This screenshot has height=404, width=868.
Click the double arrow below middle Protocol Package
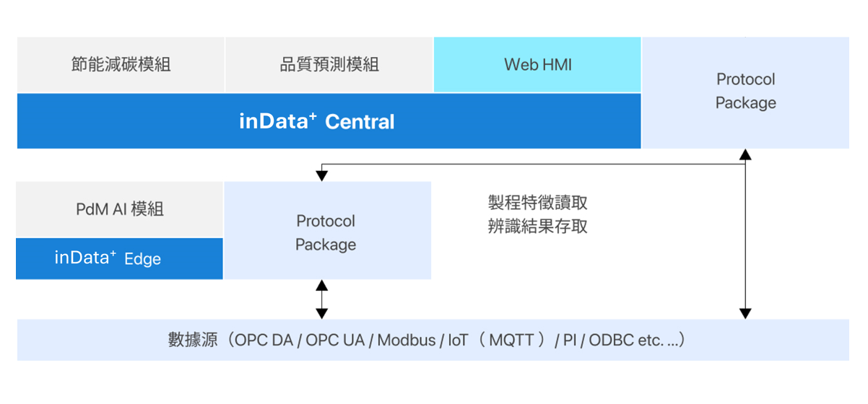[x=322, y=299]
